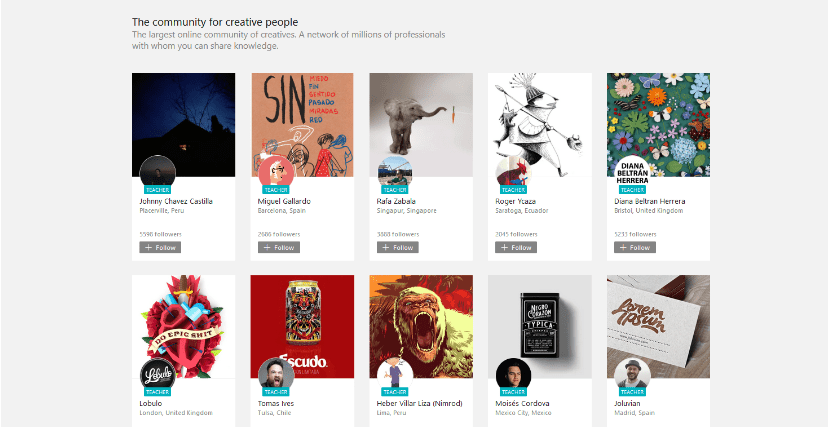This screenshot has width=828, height=429.
Task: Follow Diana Beltran Herrera
Action: (635, 247)
